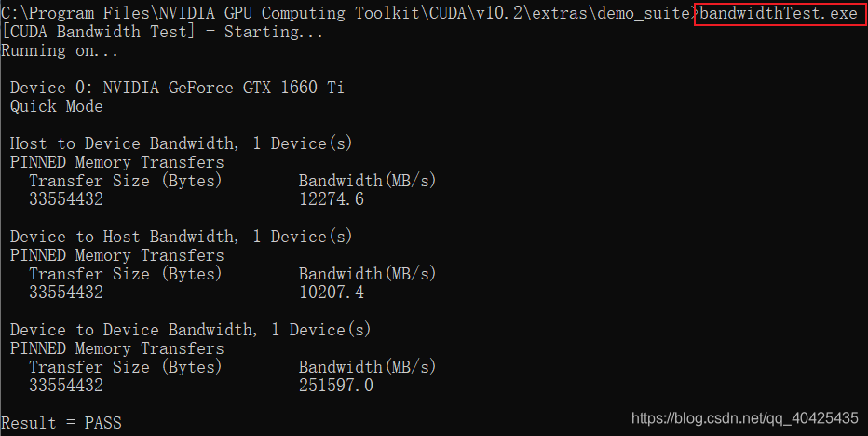Click the first 'Transfer Size (Bytes)' column header

(125, 181)
